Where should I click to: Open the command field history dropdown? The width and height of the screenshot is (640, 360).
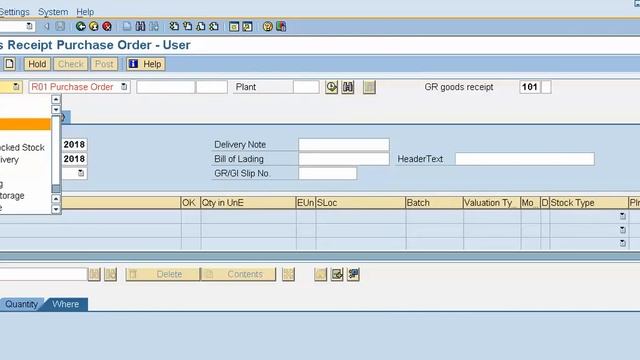(x=29, y=27)
